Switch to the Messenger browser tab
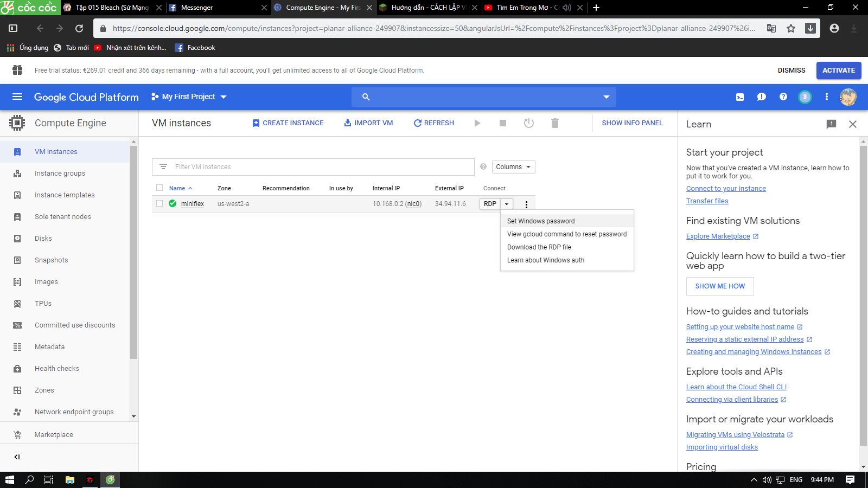 point(217,8)
